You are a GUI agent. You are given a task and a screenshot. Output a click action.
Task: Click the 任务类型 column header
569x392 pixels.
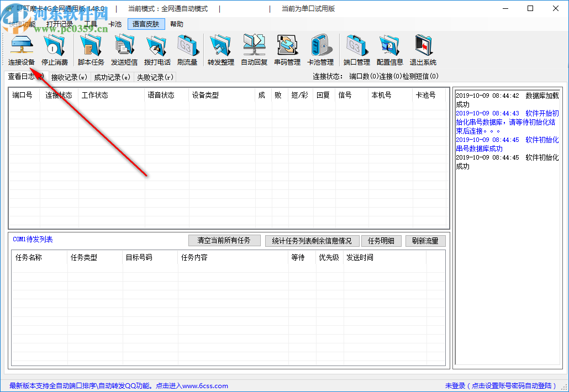point(95,257)
